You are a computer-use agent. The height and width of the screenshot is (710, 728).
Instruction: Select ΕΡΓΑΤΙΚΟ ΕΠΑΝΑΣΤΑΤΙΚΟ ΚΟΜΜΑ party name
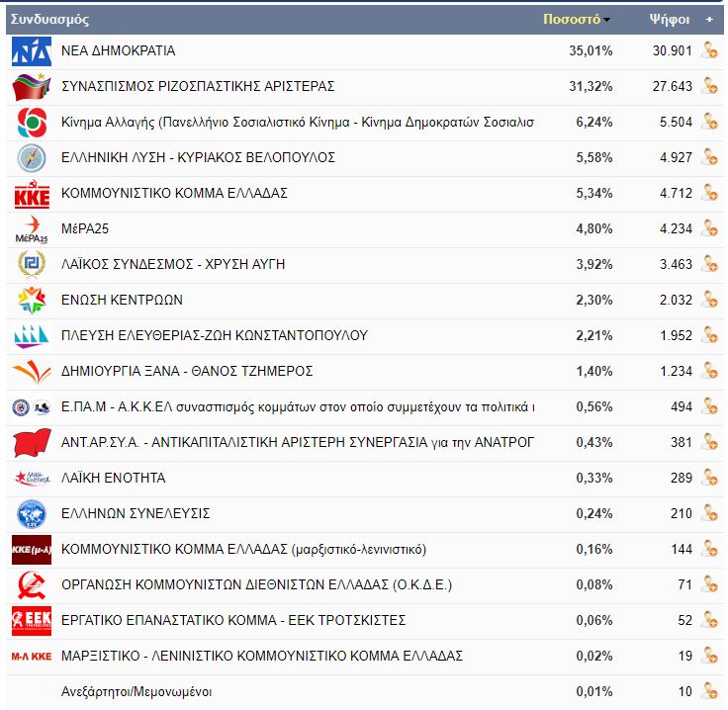(x=233, y=620)
